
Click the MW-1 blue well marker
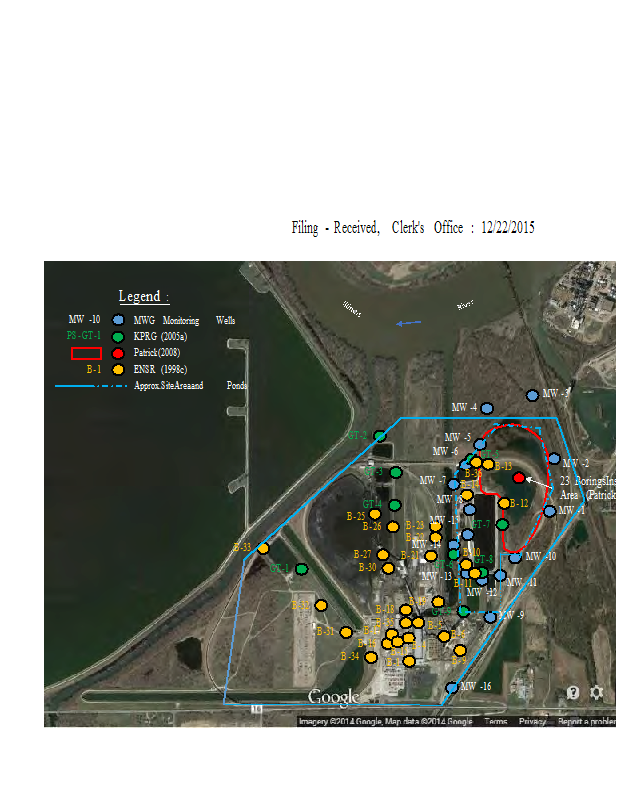click(x=549, y=511)
